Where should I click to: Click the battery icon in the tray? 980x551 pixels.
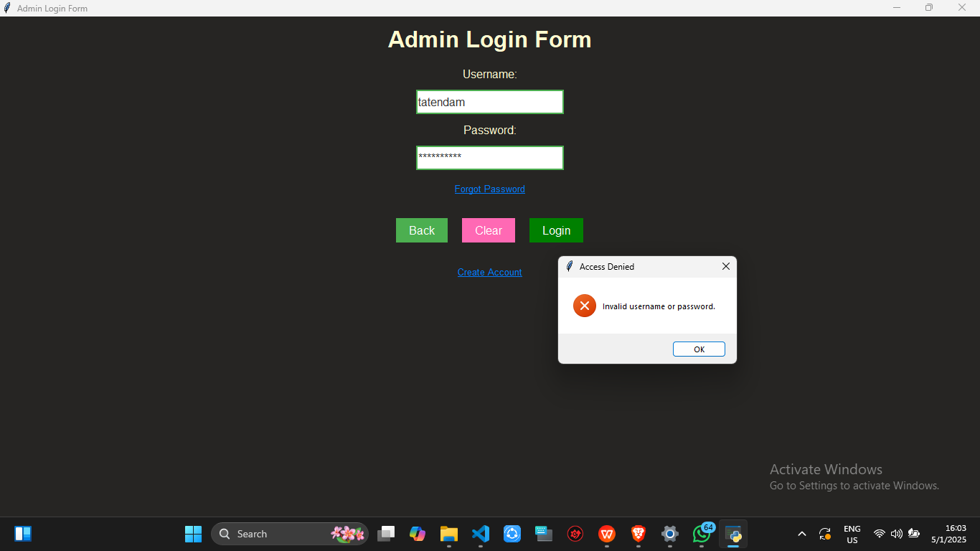point(914,534)
